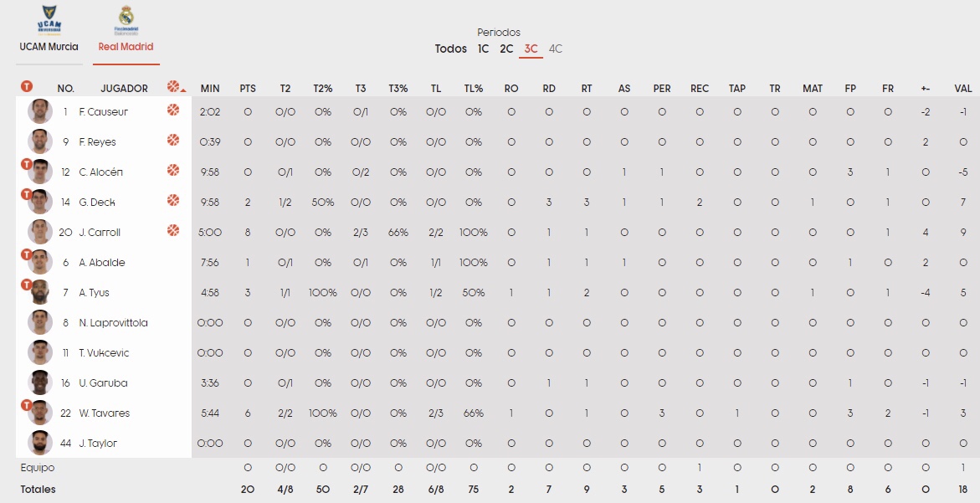The height and width of the screenshot is (503, 980).
Task: Click the basketball icon next to G. Deck
Action: pyautogui.click(x=173, y=200)
